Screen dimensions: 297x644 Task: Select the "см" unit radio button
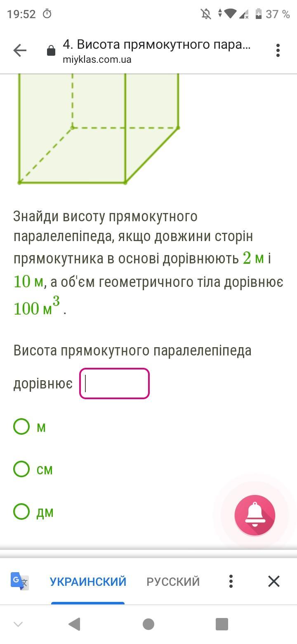(x=21, y=469)
